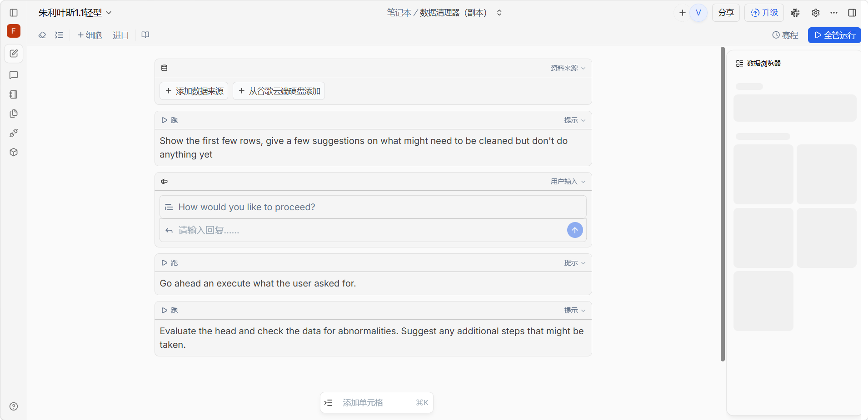Run the 'Show the first few rows' cell

click(x=170, y=120)
